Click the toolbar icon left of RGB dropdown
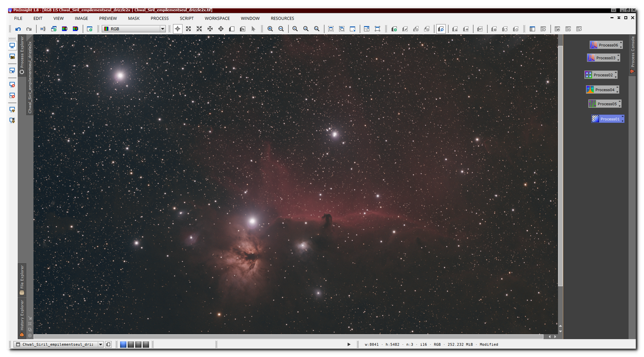Screen dimensions: 644x357 pyautogui.click(x=90, y=29)
